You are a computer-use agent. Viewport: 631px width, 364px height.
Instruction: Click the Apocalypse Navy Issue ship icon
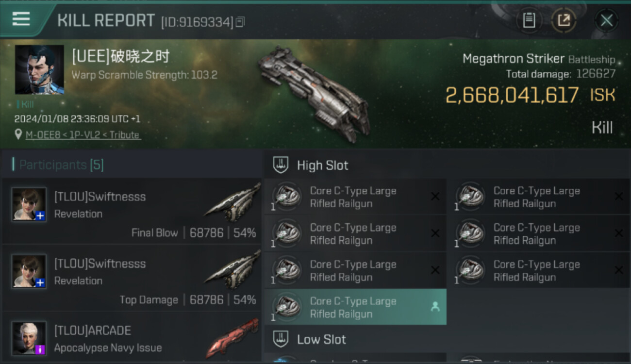click(x=232, y=338)
